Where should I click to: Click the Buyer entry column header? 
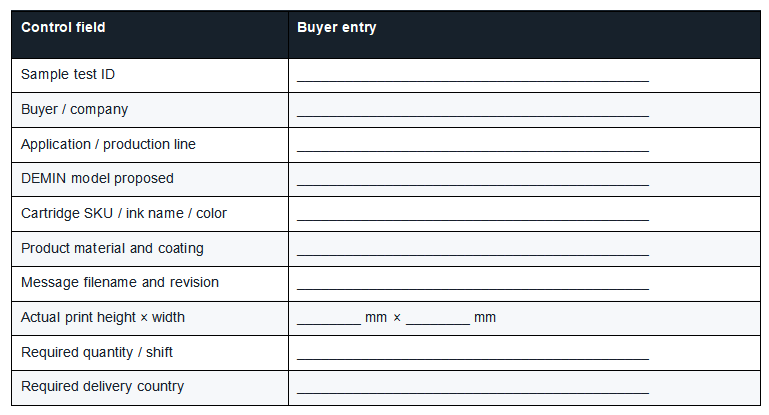click(x=337, y=27)
